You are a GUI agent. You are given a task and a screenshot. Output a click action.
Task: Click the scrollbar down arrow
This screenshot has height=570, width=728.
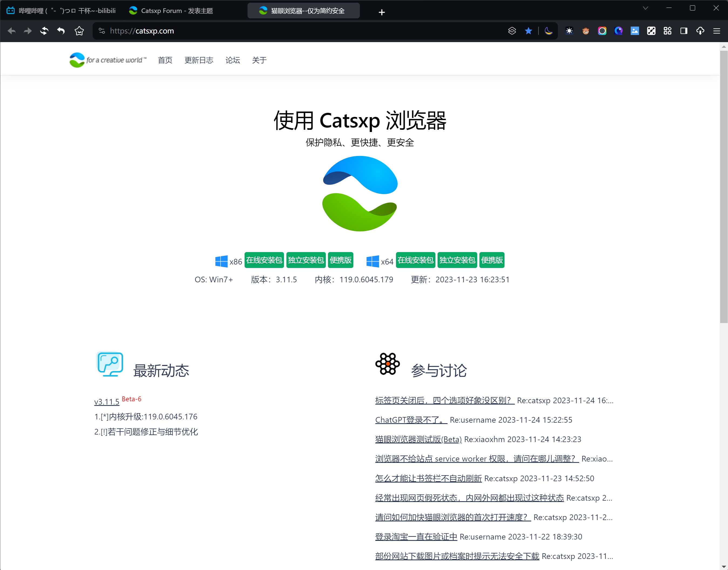click(x=724, y=567)
